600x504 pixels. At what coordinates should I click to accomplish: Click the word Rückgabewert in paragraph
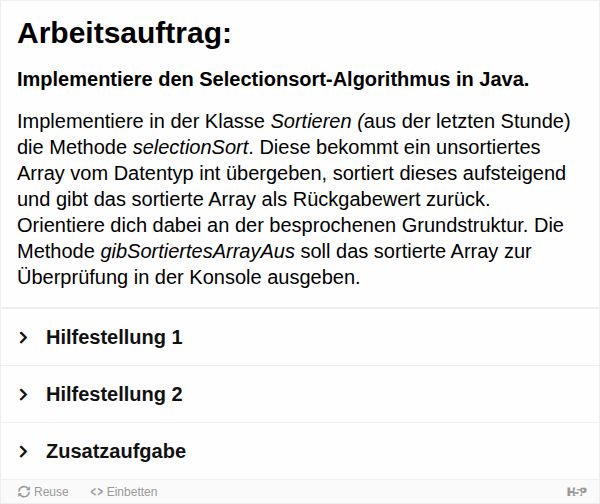point(357,199)
